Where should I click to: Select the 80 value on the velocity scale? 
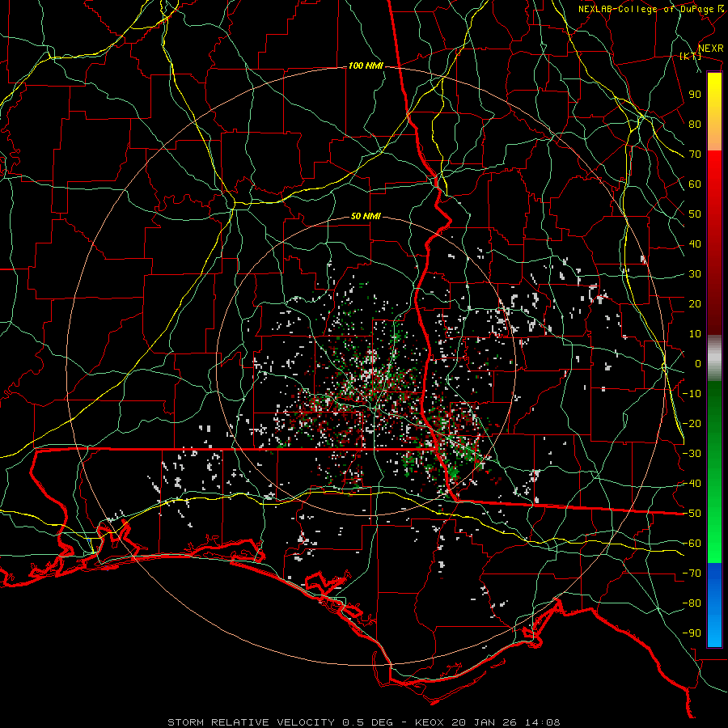pos(695,125)
